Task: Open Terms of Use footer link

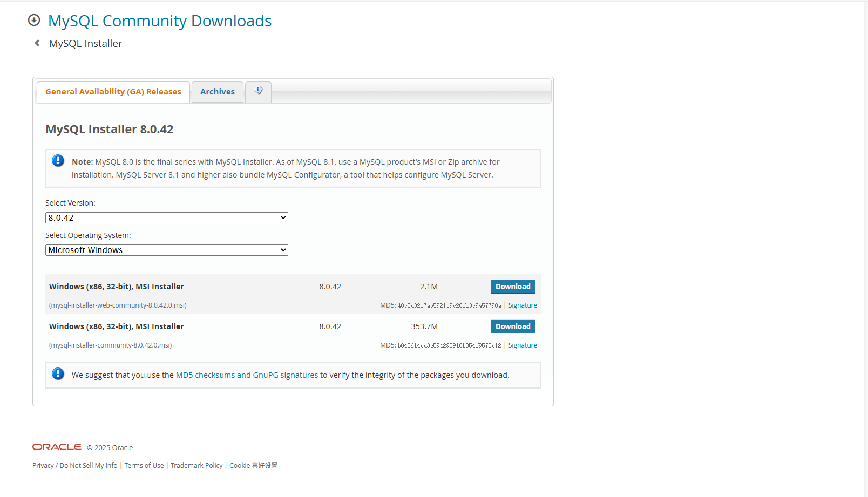Action: [144, 465]
